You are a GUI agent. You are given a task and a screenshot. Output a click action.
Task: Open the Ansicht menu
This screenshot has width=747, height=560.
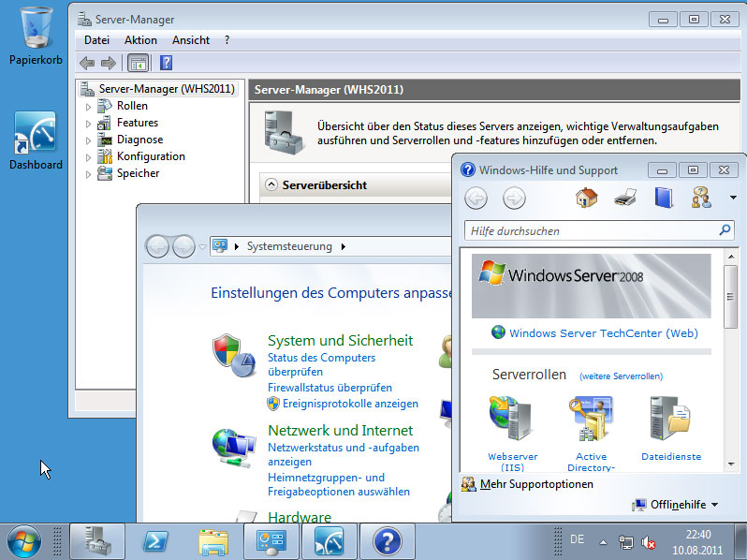[190, 40]
